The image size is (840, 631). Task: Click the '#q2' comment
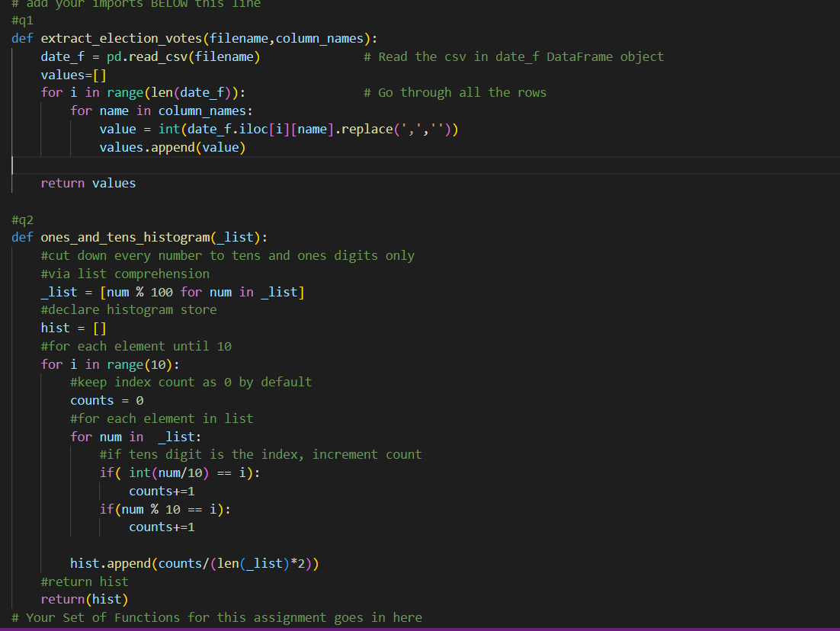click(23, 219)
